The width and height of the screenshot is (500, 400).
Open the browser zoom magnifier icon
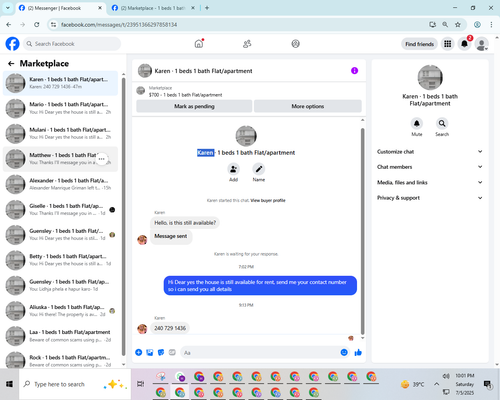[x=445, y=24]
